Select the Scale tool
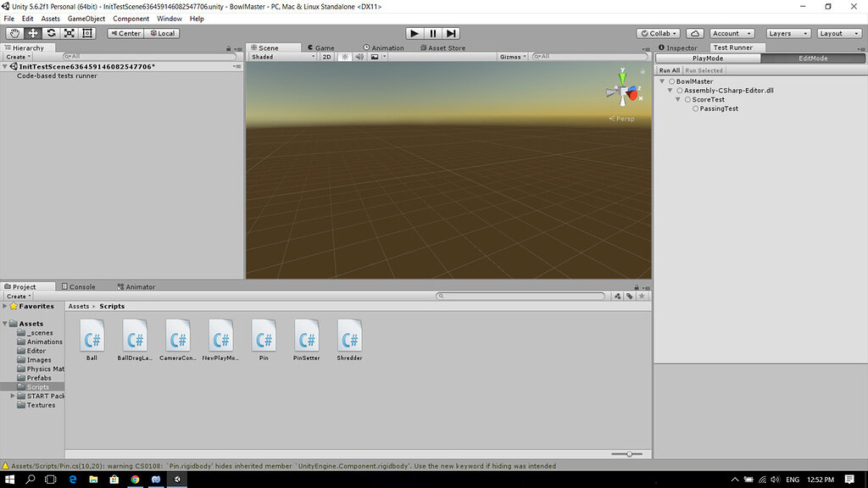Image resolution: width=868 pixels, height=488 pixels. pos(69,33)
